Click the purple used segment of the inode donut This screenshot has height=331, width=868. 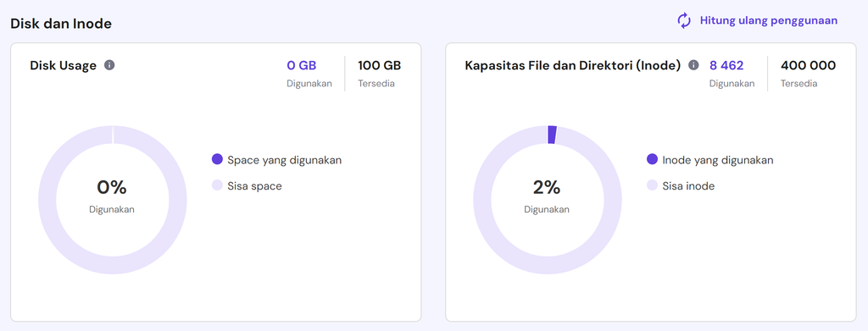(552, 135)
